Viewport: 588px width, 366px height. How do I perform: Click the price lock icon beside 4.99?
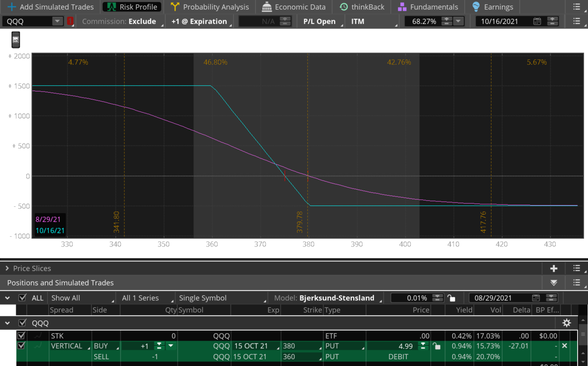(x=437, y=346)
